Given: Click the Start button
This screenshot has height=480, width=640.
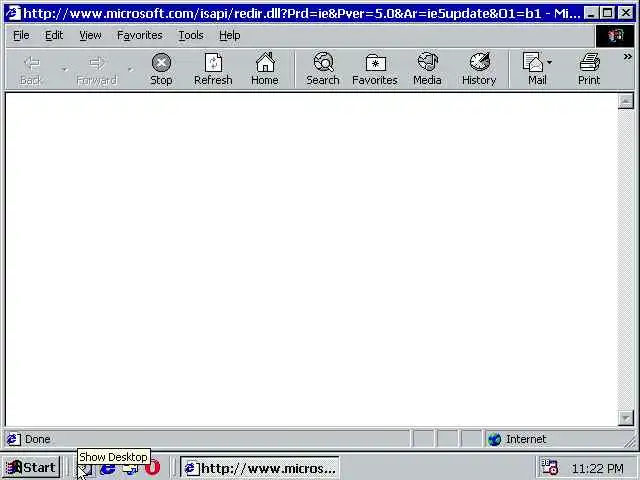Looking at the screenshot, I should pos(31,467).
